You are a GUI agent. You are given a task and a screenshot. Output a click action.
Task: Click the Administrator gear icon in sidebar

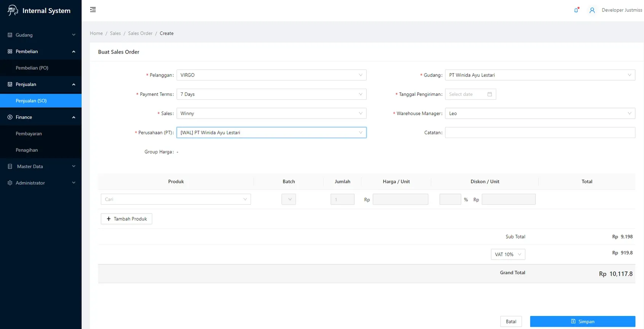10,183
